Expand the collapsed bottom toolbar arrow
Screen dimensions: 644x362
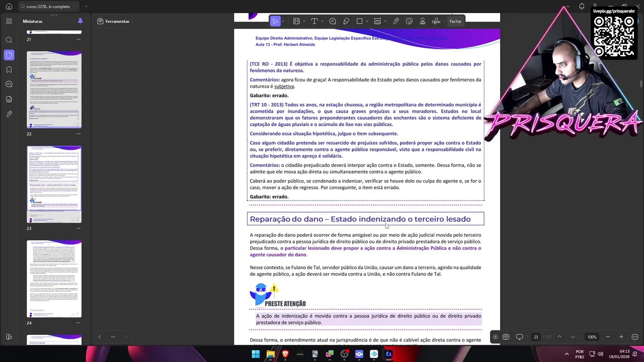495,337
